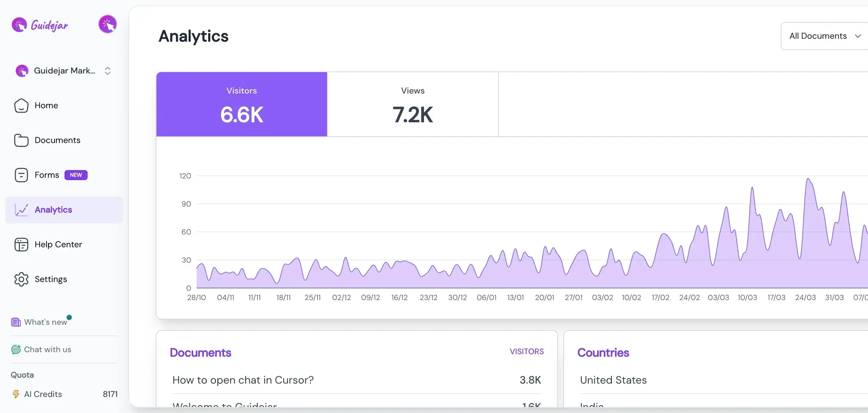Click the green notification dot on What's new
This screenshot has width=868, height=413.
pyautogui.click(x=69, y=316)
